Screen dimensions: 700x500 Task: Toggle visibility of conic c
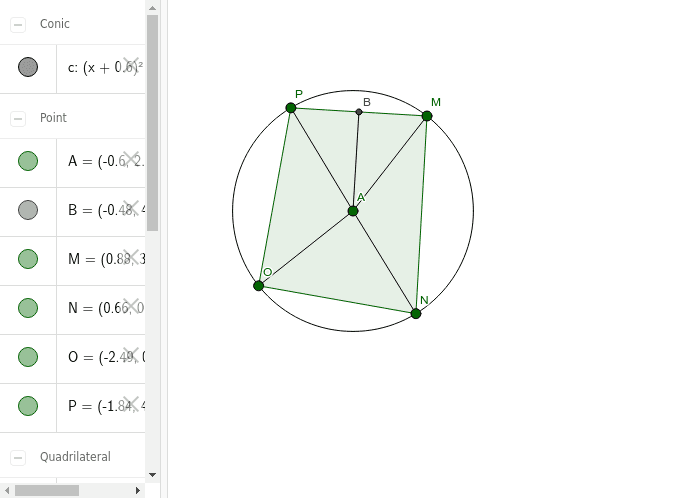[28, 67]
